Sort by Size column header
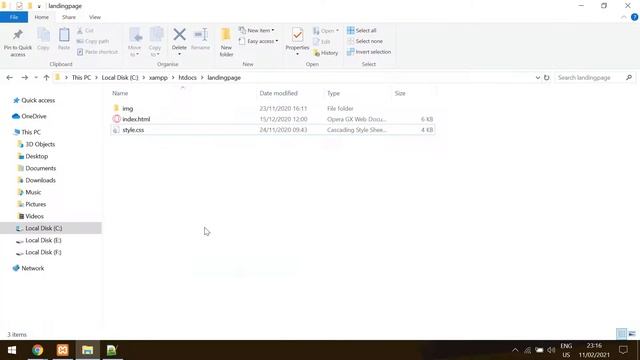The width and height of the screenshot is (640, 360). (400, 93)
